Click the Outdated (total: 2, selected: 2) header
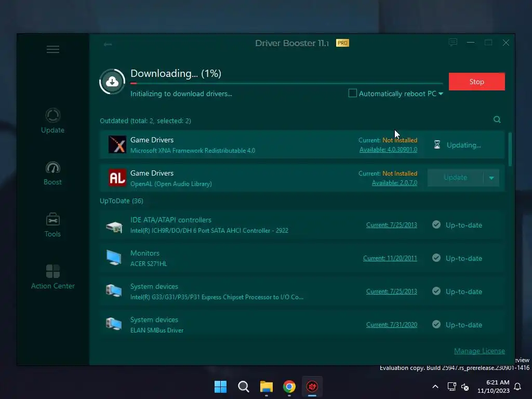Image resolution: width=532 pixels, height=399 pixels. click(x=145, y=121)
